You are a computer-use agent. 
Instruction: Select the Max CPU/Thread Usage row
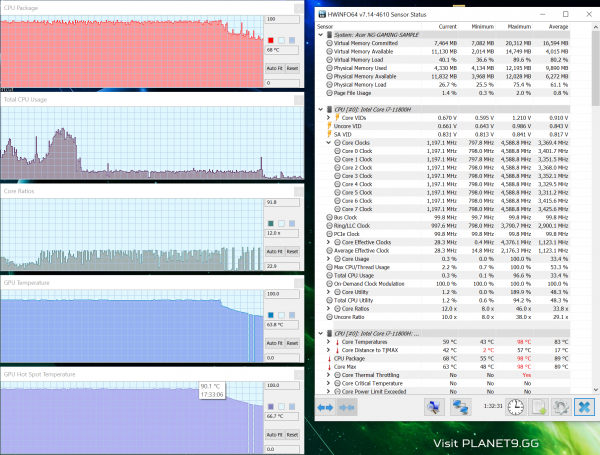point(443,267)
